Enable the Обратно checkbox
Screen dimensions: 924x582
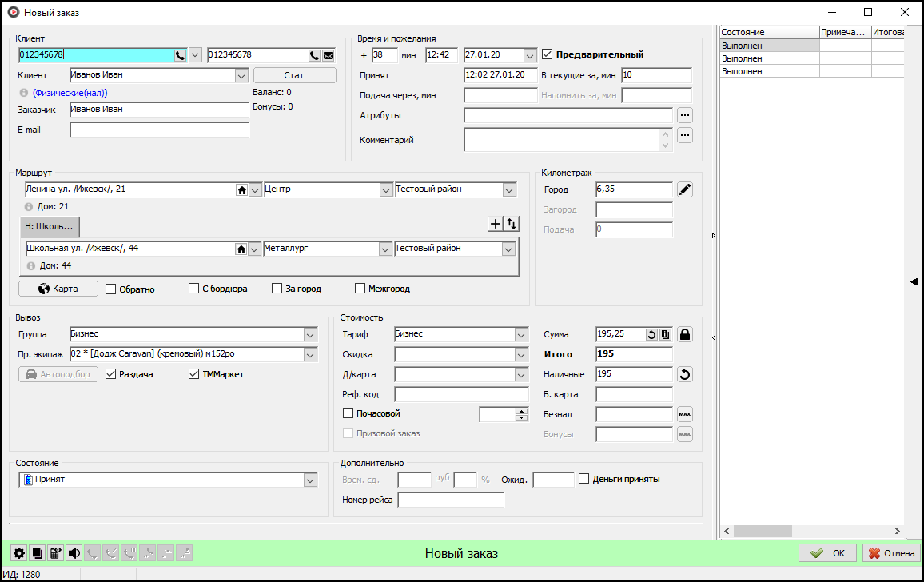click(x=111, y=289)
